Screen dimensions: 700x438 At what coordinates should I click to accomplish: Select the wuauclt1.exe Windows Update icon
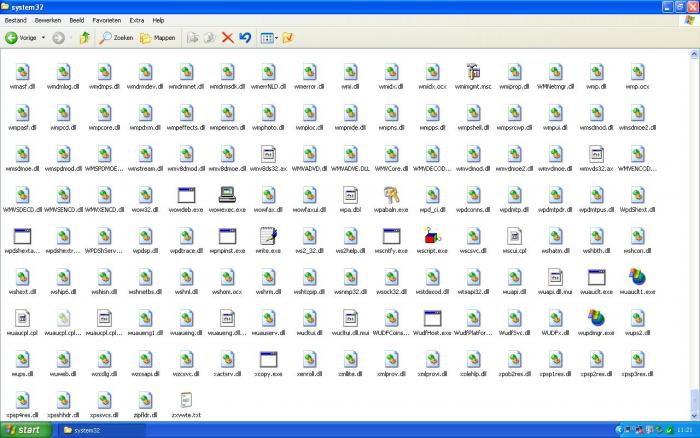point(637,277)
